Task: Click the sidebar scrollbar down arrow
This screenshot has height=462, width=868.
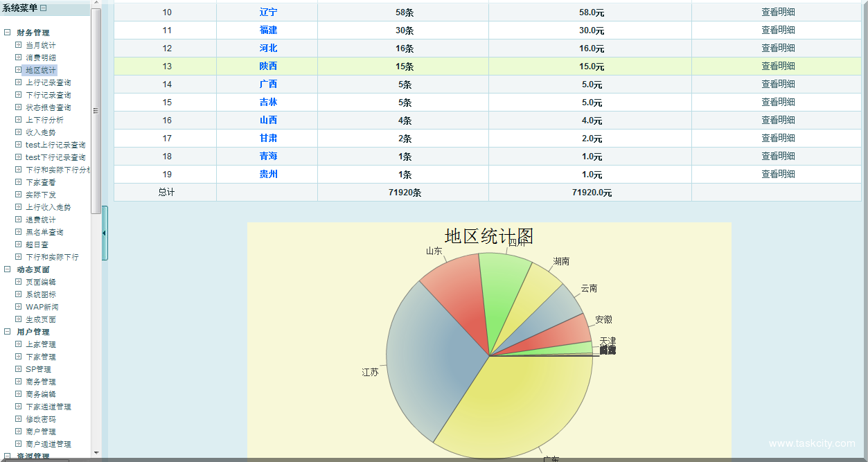Action: click(96, 454)
